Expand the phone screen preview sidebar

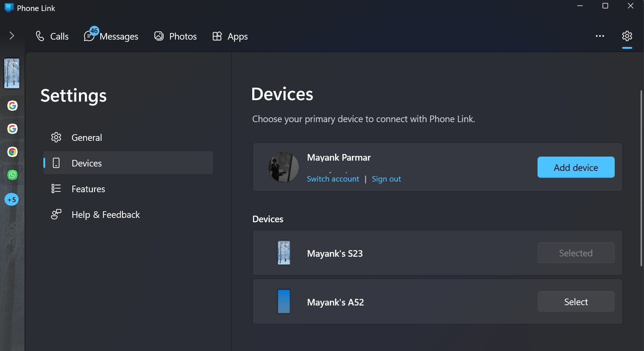[x=12, y=73]
